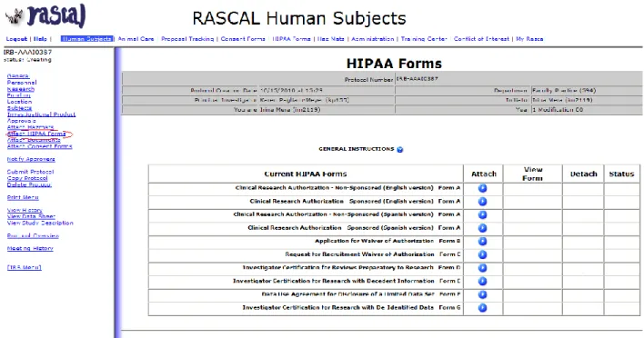The width and height of the screenshot is (644, 338).
Task: Open Meeting History link
Action: point(30,249)
